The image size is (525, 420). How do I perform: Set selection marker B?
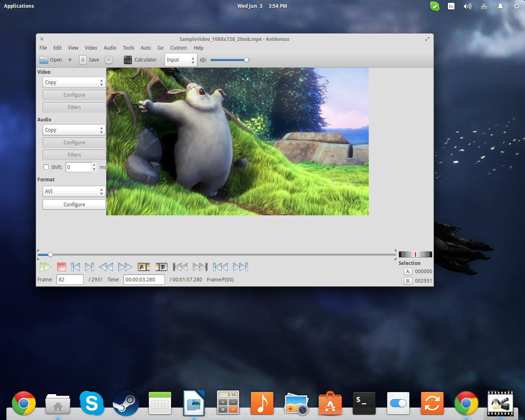tap(162, 267)
